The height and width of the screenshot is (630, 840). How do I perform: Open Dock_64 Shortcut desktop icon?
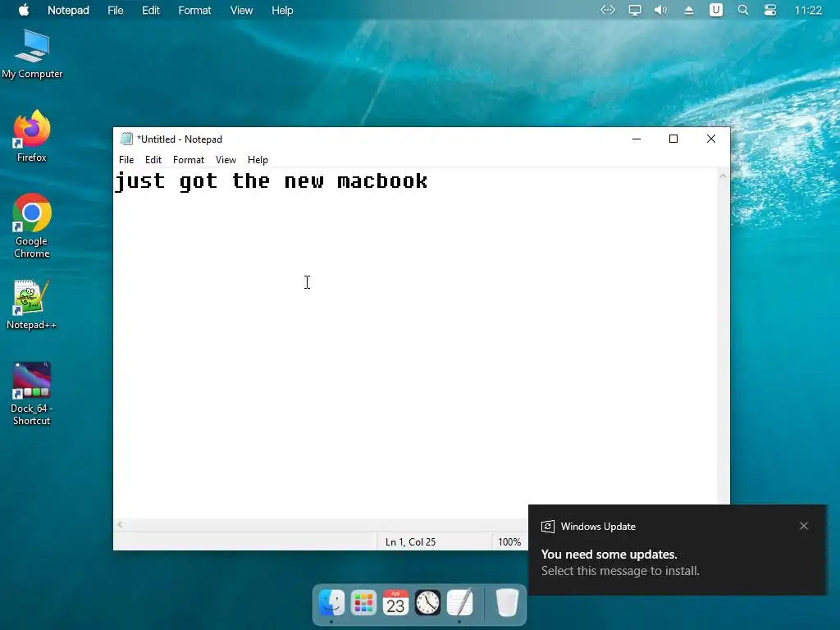point(32,394)
